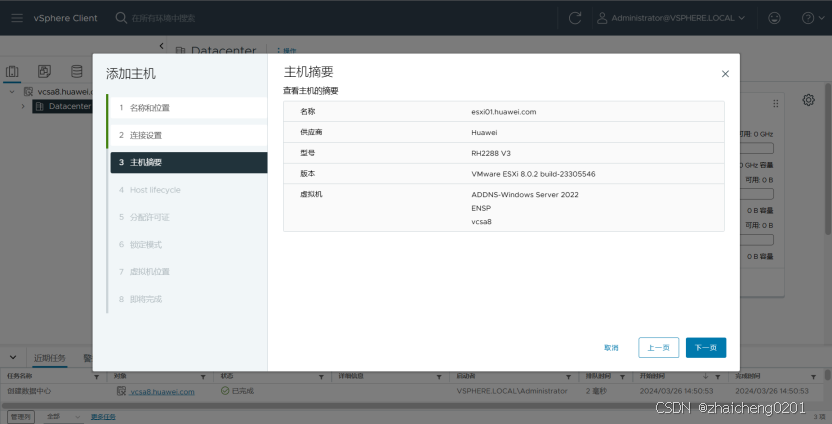Screen dimensions: 832x424
Task: Filter the 状态 column
Action: point(321,377)
